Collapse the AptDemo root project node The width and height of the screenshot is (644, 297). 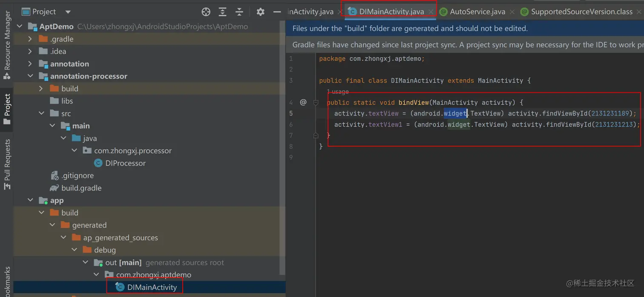click(x=20, y=26)
